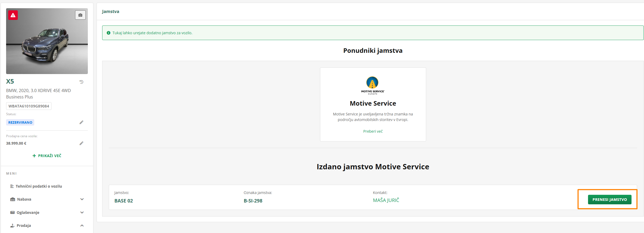Click the X5 model title
This screenshot has width=644, height=233.
pyautogui.click(x=10, y=81)
